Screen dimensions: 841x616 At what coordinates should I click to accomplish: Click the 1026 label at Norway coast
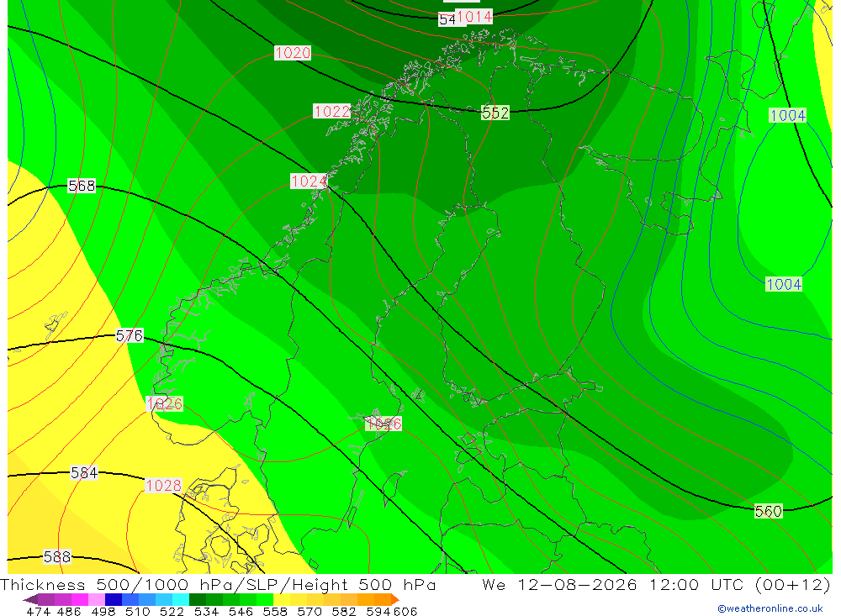click(x=165, y=403)
